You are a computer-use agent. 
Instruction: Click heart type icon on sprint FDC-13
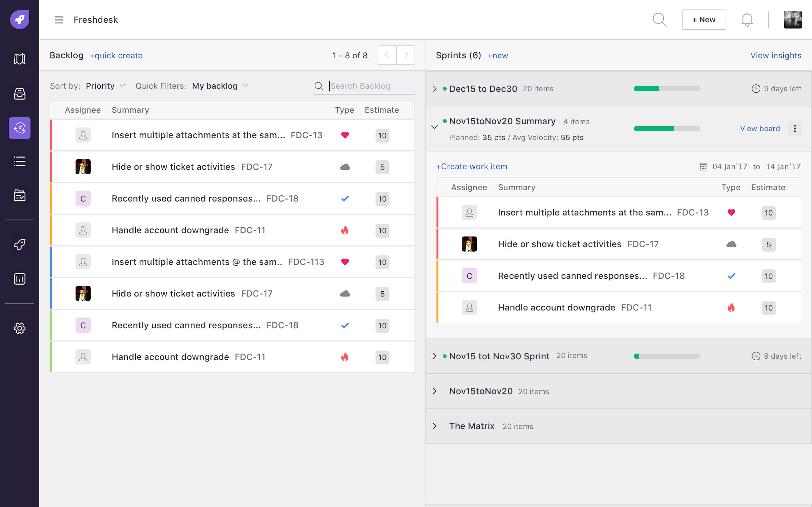pyautogui.click(x=731, y=212)
